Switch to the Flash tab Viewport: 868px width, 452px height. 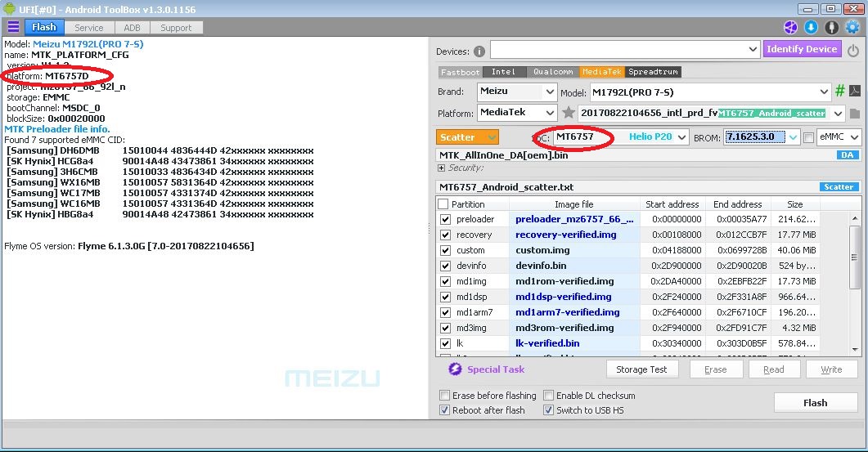[x=43, y=27]
